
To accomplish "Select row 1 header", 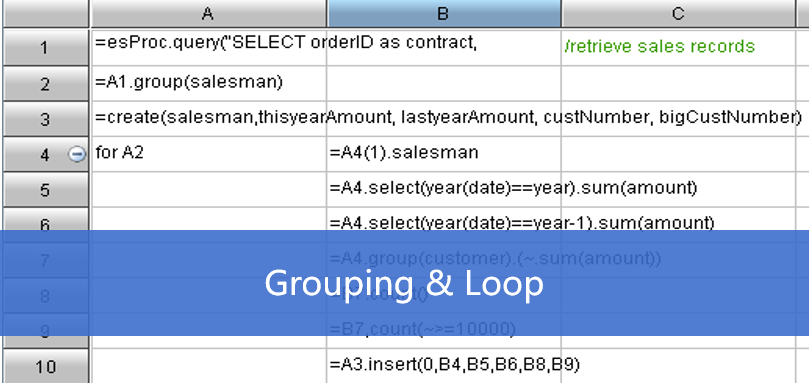I will [x=45, y=47].
